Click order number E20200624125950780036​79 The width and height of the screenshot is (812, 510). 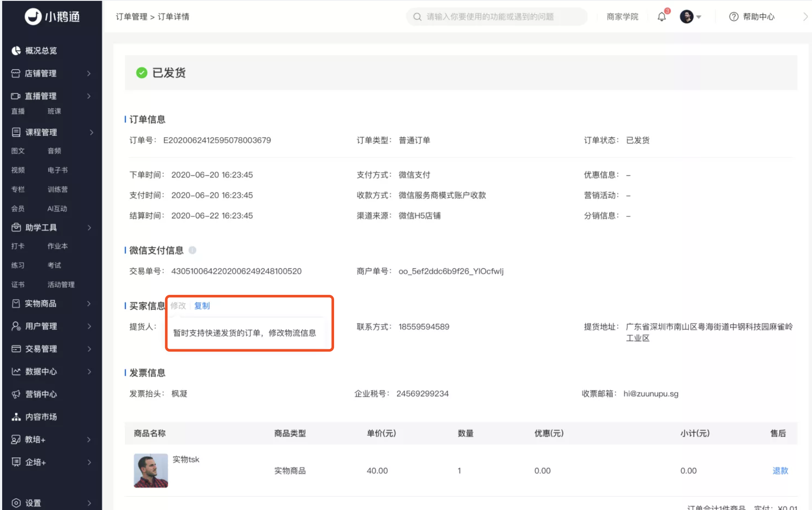(x=217, y=140)
